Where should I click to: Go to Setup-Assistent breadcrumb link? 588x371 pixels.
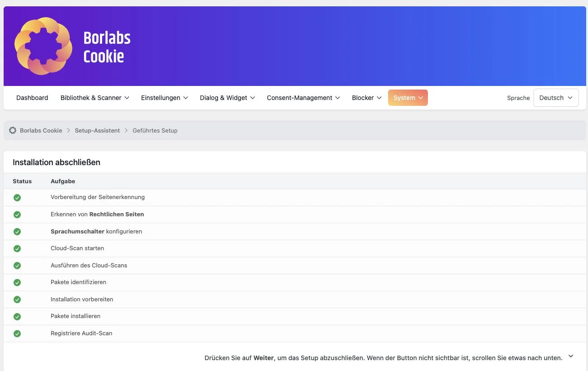97,130
